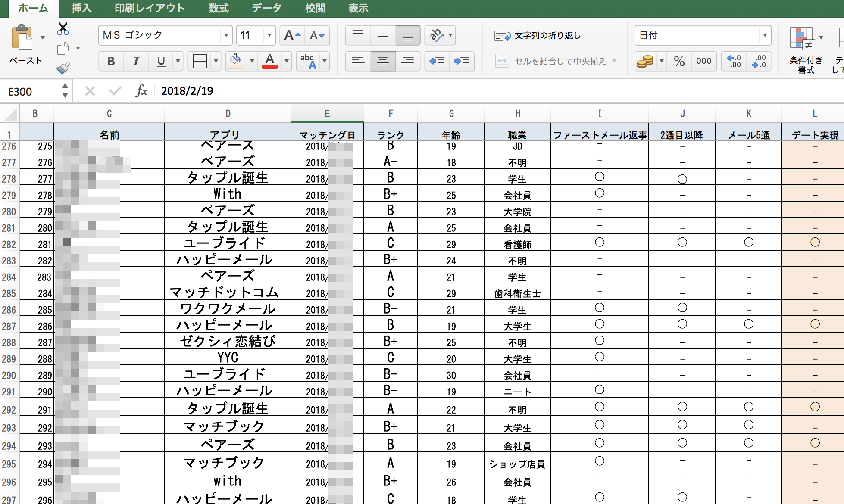The image size is (844, 504).
Task: Open conditional formatting 条件付き書式
Action: [806, 50]
